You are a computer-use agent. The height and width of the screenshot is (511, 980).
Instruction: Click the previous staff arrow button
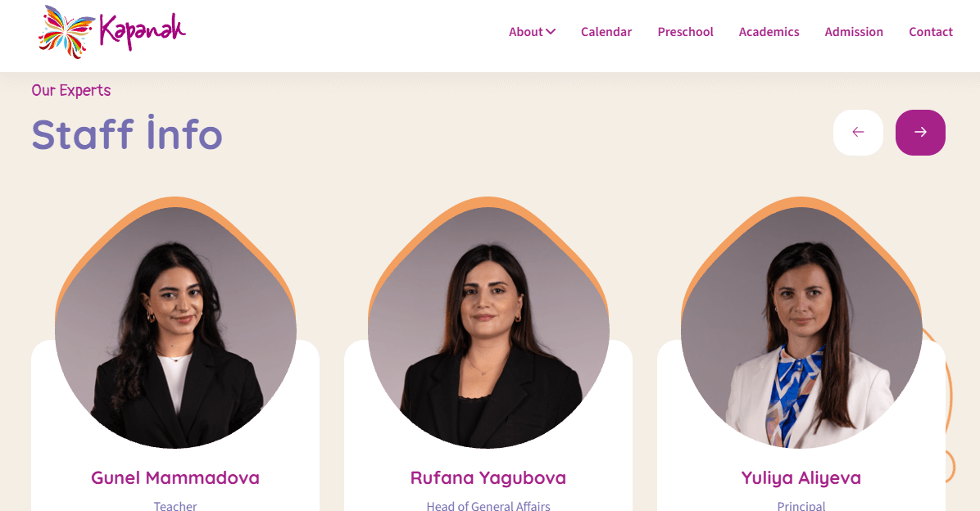(x=858, y=133)
